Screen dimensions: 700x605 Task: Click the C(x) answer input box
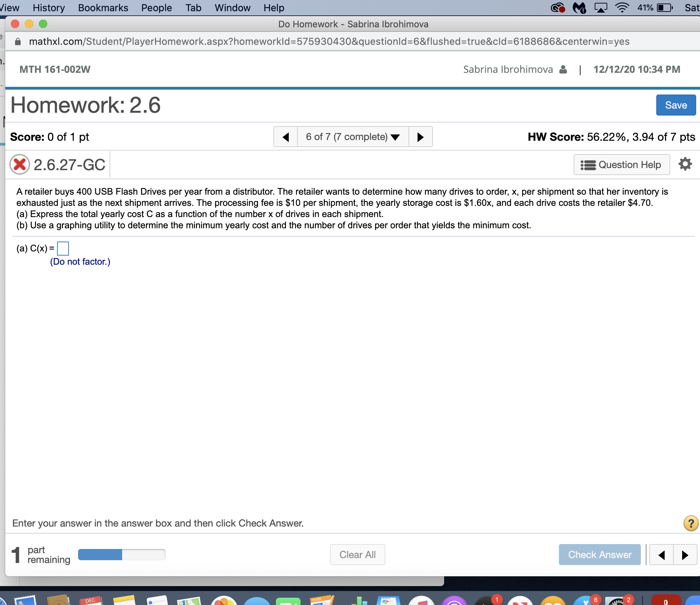click(63, 249)
